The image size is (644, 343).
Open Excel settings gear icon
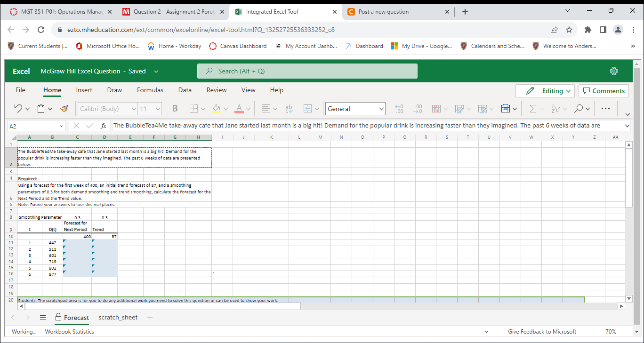(x=613, y=71)
